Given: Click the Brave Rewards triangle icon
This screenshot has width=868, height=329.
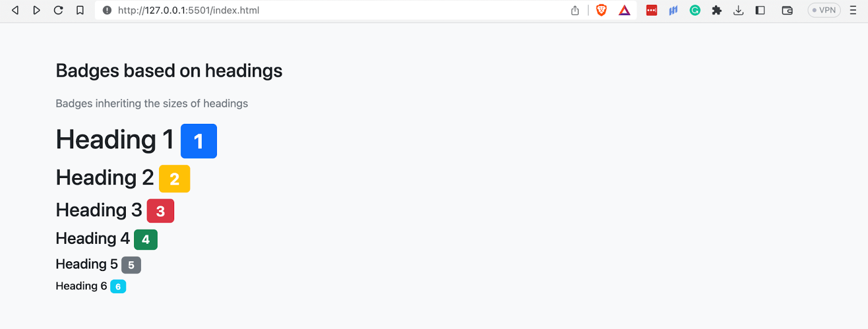Looking at the screenshot, I should pos(624,10).
